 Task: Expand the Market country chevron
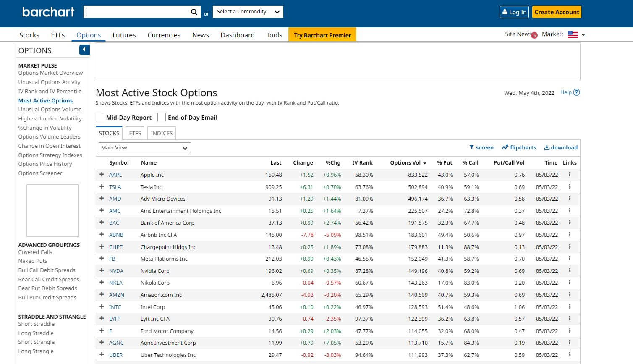click(583, 35)
